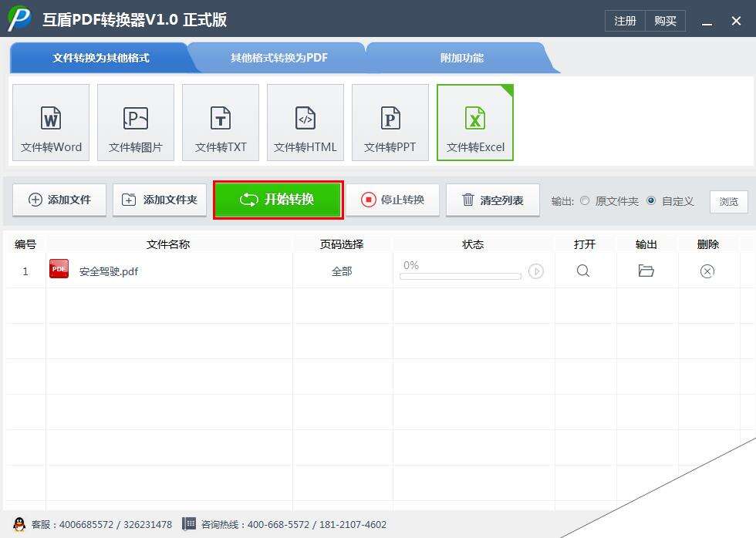Select the 文件转PPT conversion option

coord(390,123)
